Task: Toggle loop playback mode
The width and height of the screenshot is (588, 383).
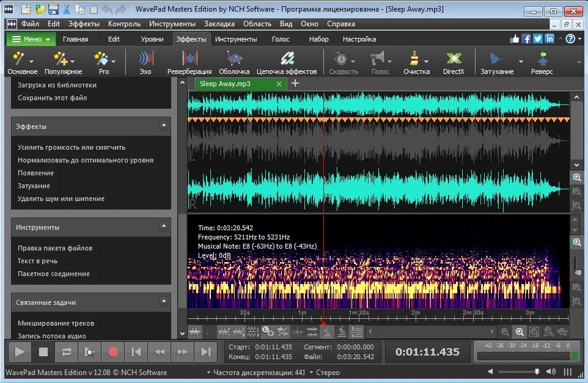Action: point(67,352)
